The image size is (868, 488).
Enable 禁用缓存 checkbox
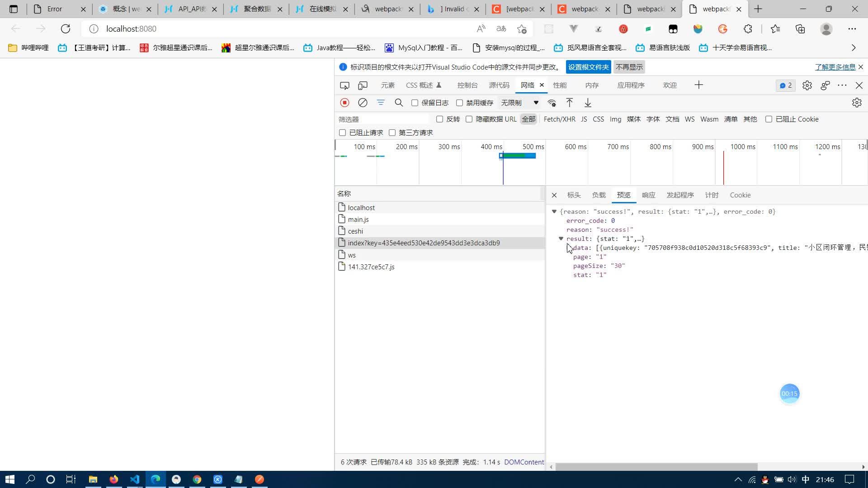(459, 103)
